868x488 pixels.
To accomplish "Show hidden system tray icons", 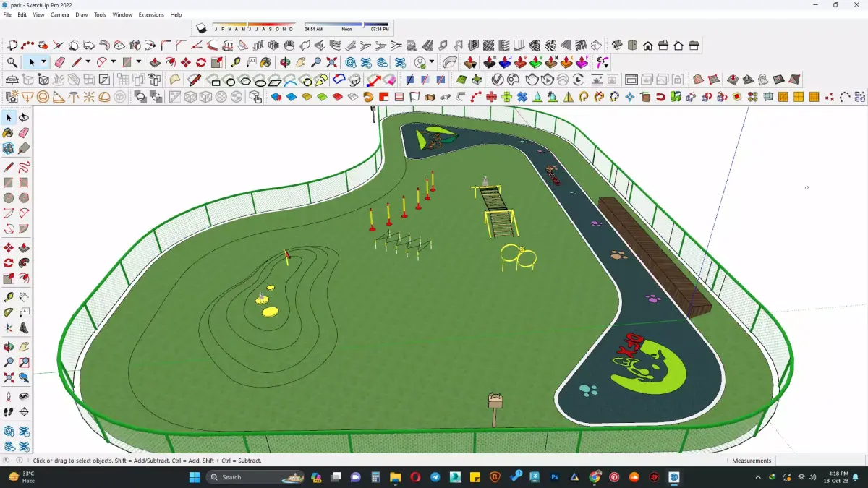I will tap(758, 477).
